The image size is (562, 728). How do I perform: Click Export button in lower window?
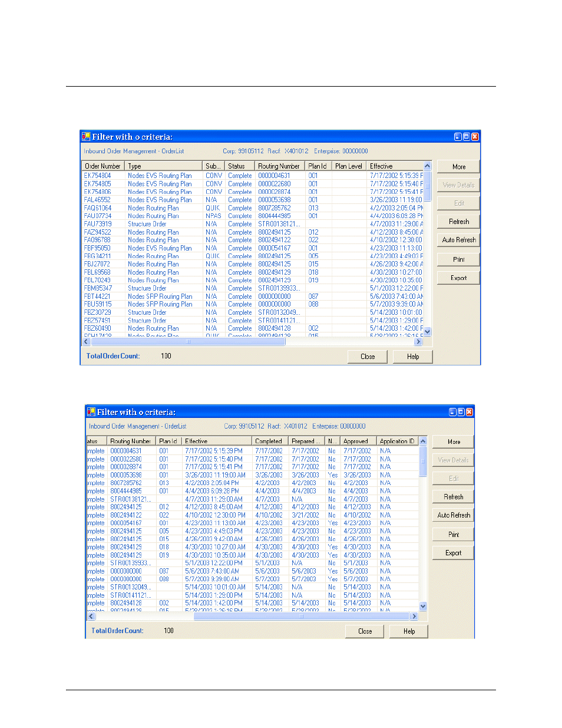[x=453, y=553]
